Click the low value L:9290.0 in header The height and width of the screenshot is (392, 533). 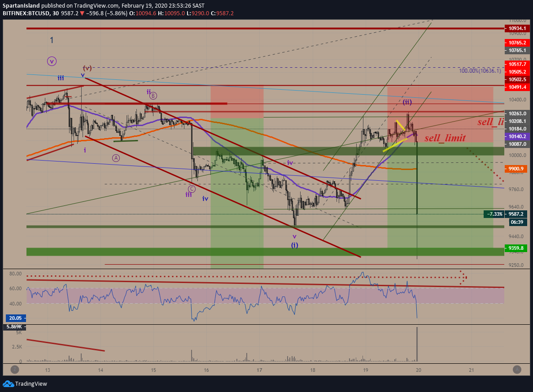pos(198,13)
